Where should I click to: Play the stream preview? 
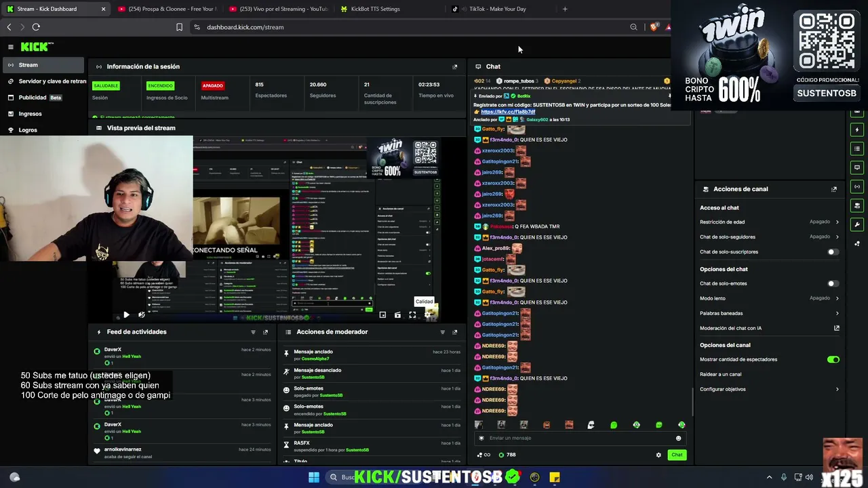point(126,314)
